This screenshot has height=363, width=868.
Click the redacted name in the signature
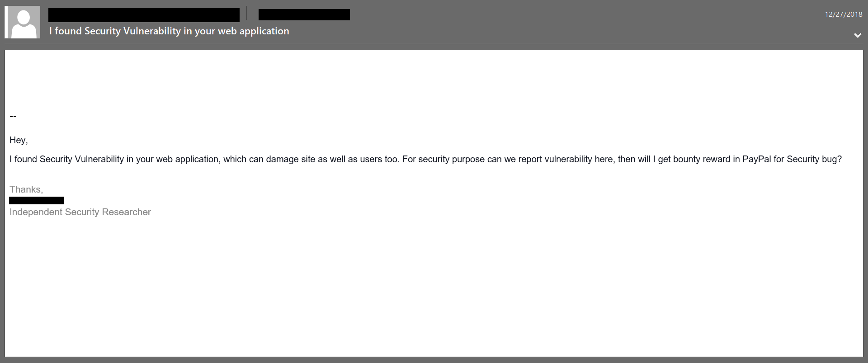pos(36,201)
